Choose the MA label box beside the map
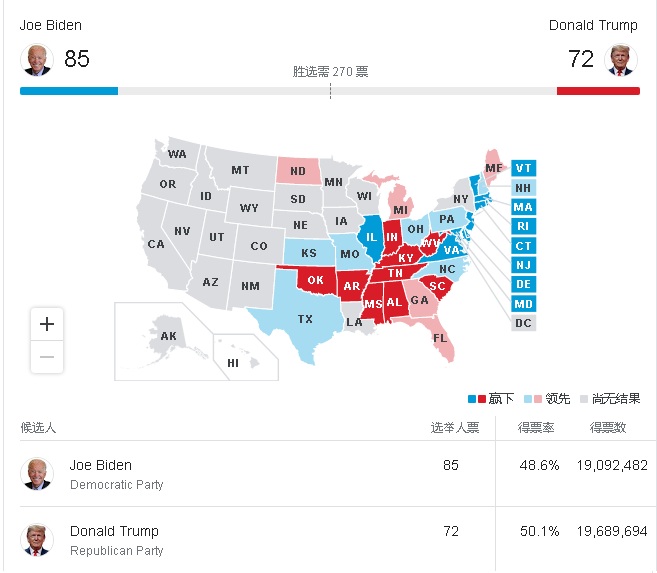The image size is (657, 573). pyautogui.click(x=523, y=207)
